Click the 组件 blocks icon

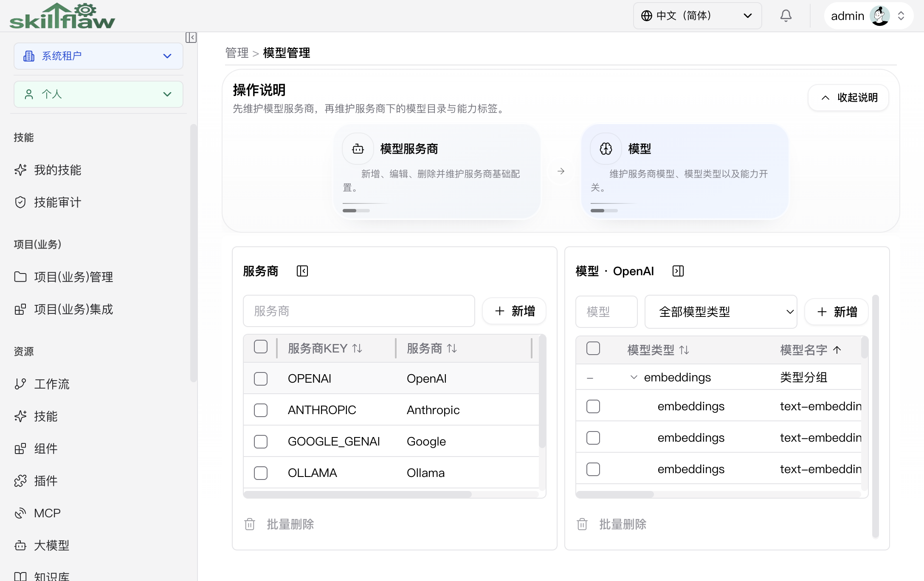click(x=20, y=448)
